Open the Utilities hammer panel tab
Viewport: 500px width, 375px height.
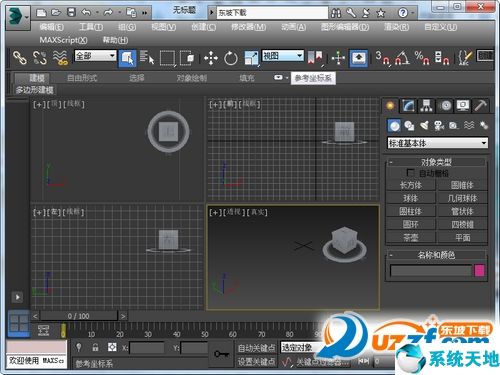481,106
